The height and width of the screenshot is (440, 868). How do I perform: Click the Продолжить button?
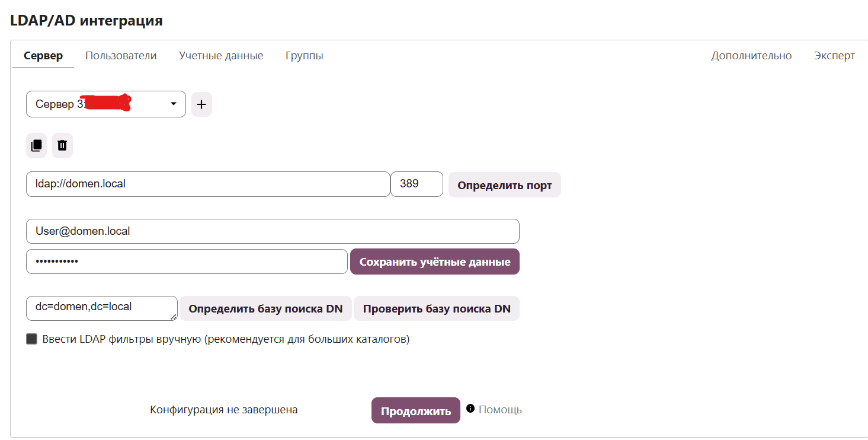[x=416, y=411]
